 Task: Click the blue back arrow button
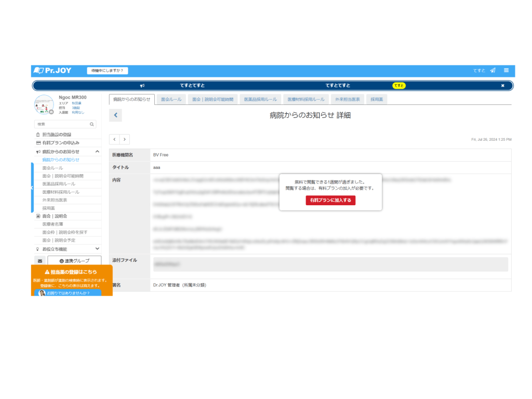point(115,115)
